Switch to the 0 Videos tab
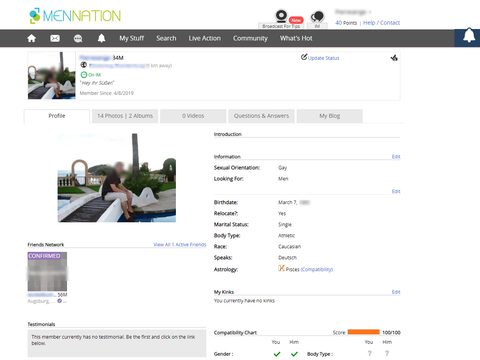The image size is (480, 360). pyautogui.click(x=193, y=116)
